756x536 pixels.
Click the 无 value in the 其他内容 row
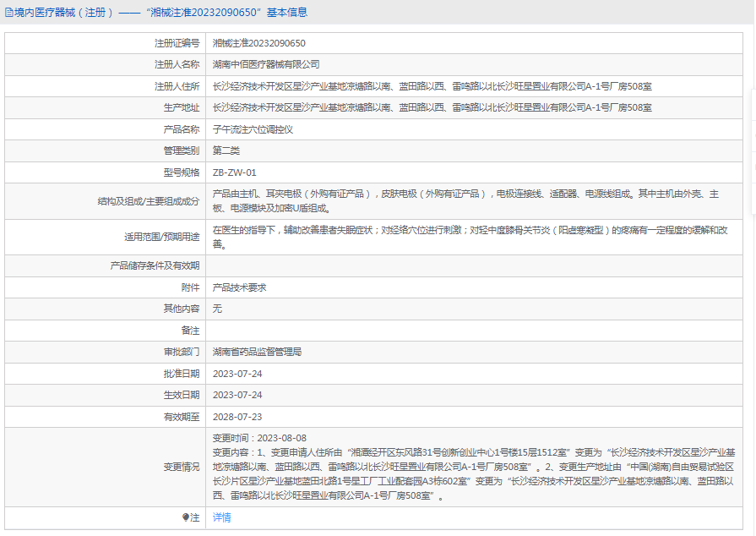(217, 309)
